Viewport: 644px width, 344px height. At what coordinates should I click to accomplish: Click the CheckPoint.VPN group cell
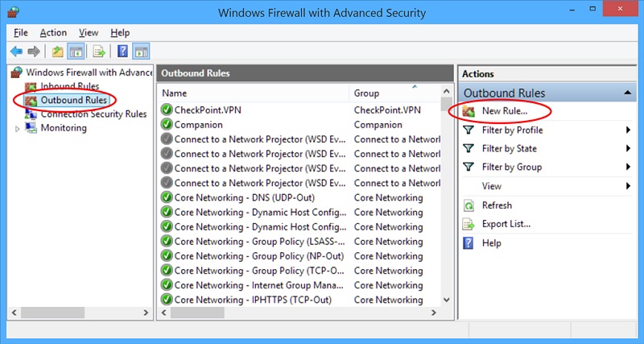click(387, 110)
